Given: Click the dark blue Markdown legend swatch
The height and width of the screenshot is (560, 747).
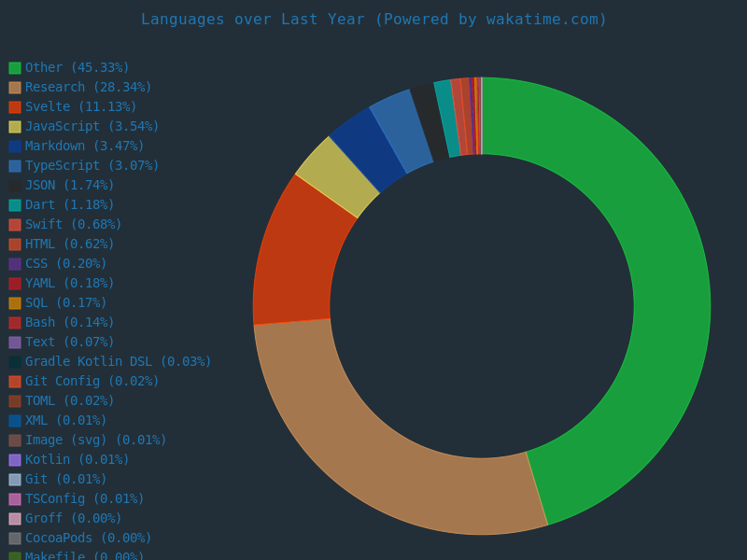Looking at the screenshot, I should 15,147.
